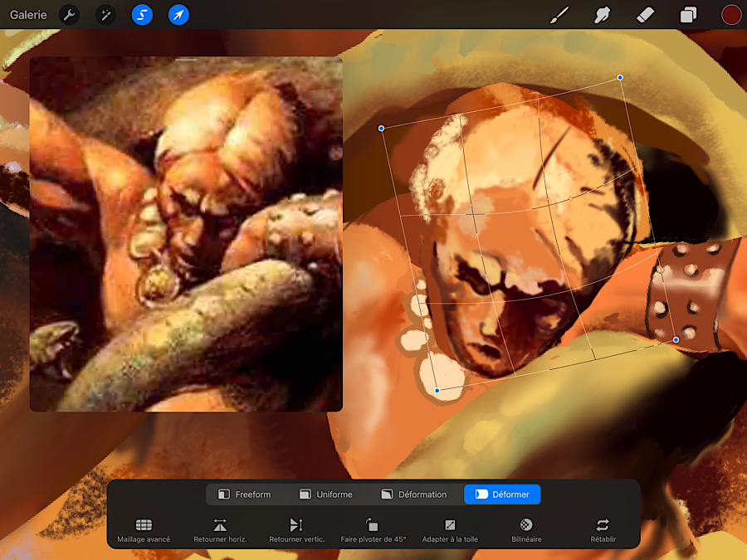Switch to Freeform transform mode
This screenshot has width=747, height=560.
pos(244,494)
